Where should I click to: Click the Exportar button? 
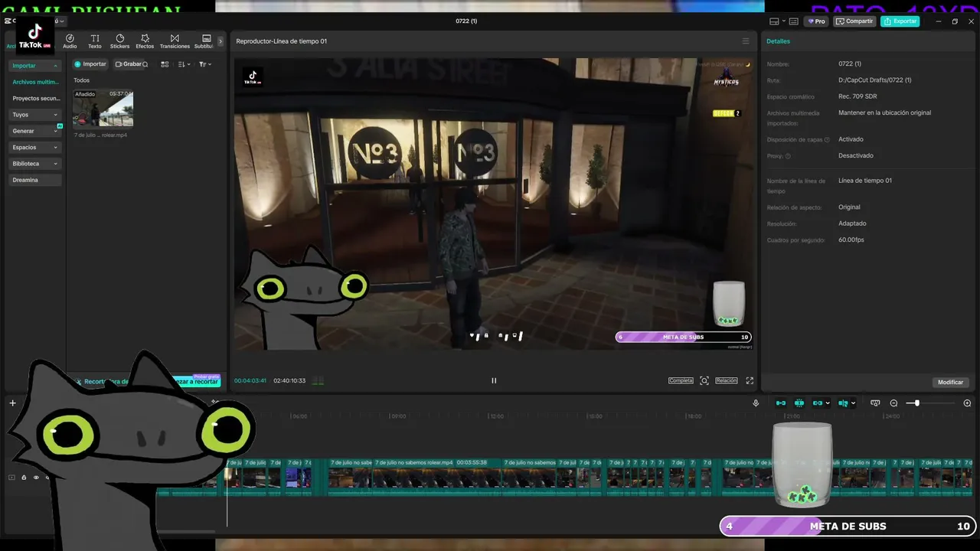(900, 21)
